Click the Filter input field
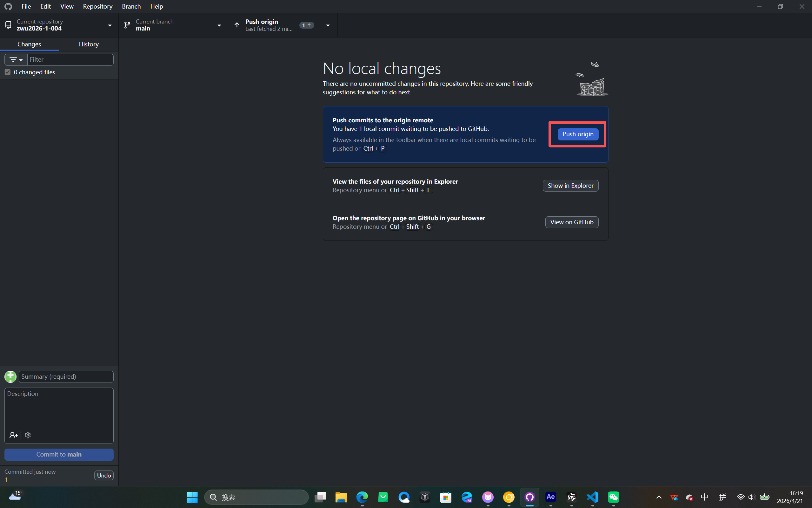 coord(70,59)
